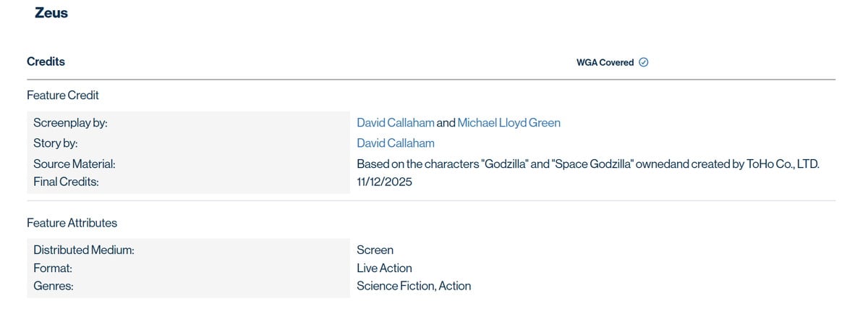Click the Final Credits label
This screenshot has width=868, height=309.
pos(66,182)
